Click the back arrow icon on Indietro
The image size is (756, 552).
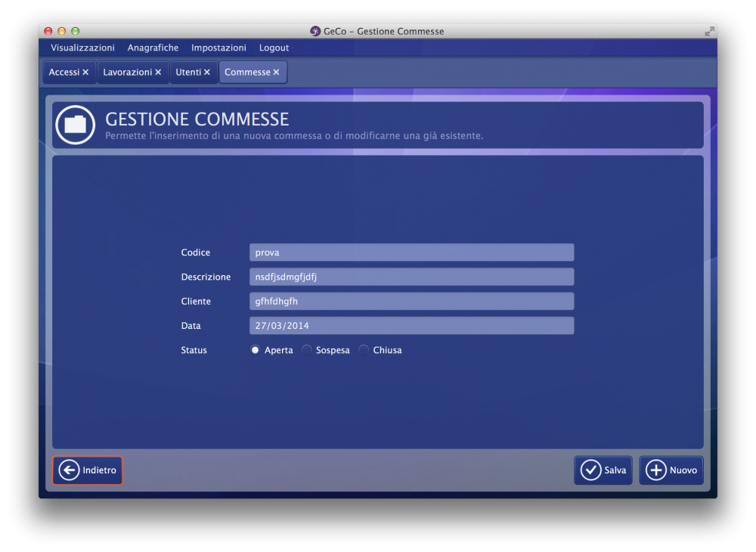click(69, 470)
